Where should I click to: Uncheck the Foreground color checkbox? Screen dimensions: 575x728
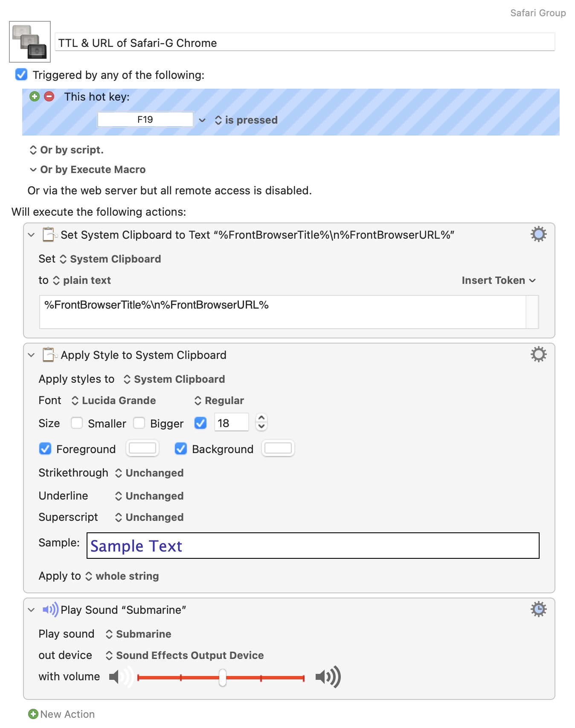pos(45,449)
